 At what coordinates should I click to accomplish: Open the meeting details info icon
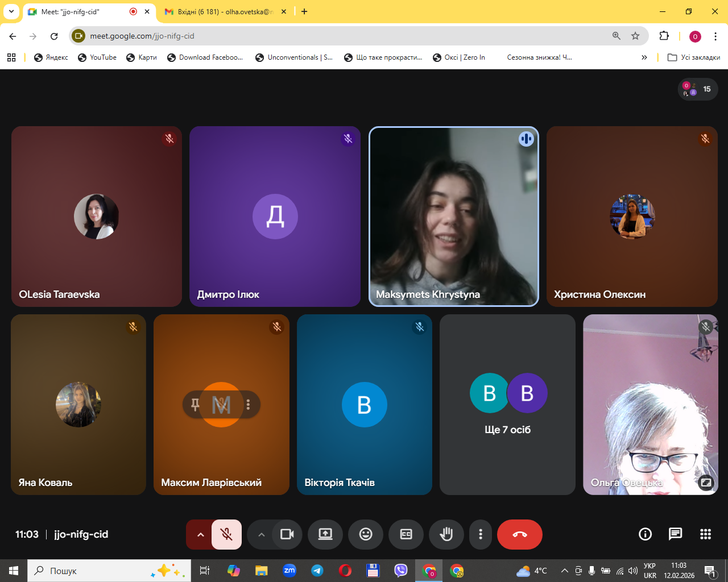[645, 534]
